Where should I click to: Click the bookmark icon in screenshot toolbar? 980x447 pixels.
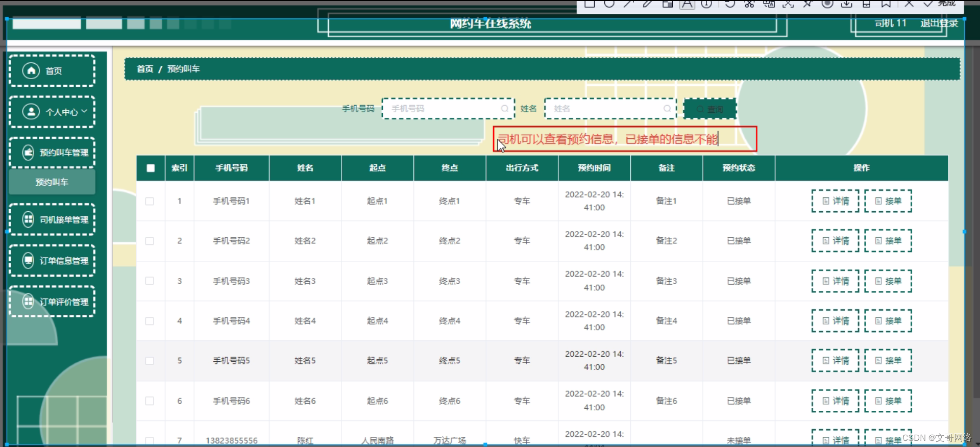886,4
